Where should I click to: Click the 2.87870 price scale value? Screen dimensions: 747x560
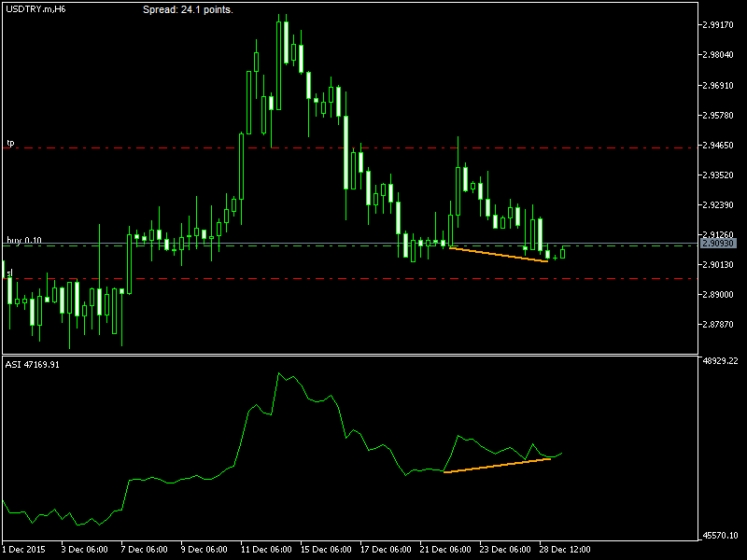(718, 324)
